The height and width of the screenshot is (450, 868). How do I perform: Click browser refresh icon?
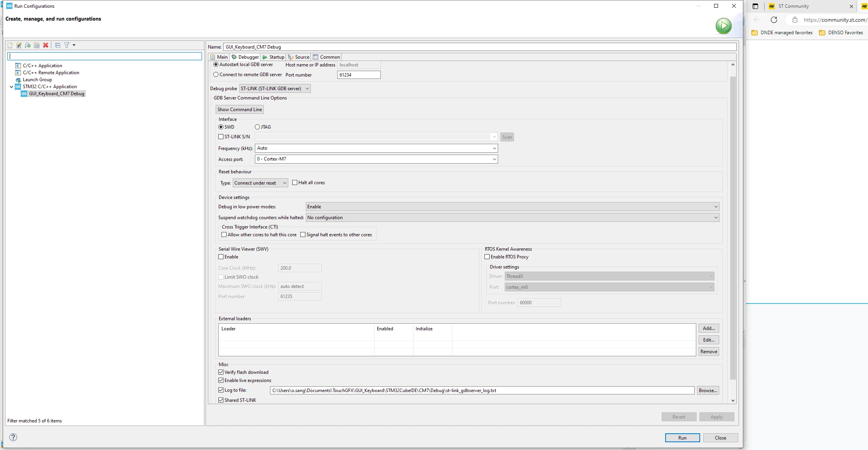pos(774,20)
